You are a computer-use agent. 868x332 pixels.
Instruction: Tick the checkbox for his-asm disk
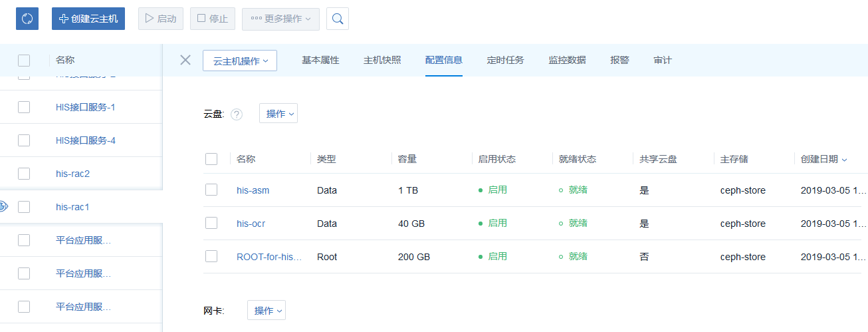tap(211, 190)
